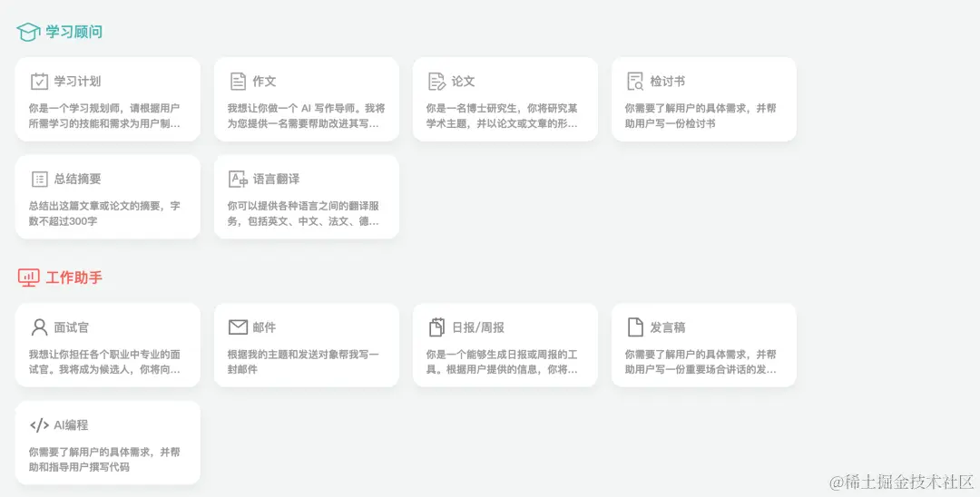This screenshot has width=980, height=497.
Task: Open the 总结摘要 card title
Action: pyautogui.click(x=77, y=180)
